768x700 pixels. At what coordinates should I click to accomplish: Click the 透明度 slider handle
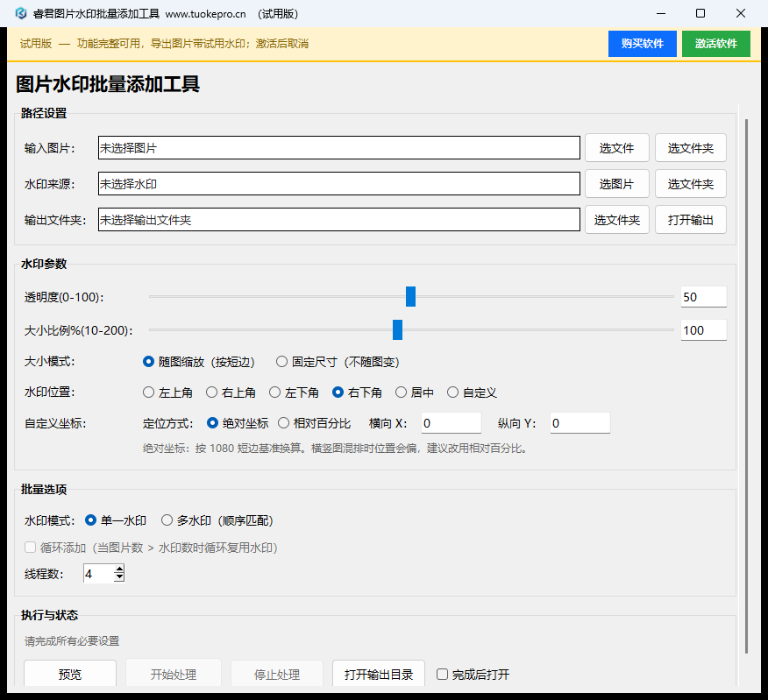click(x=410, y=297)
